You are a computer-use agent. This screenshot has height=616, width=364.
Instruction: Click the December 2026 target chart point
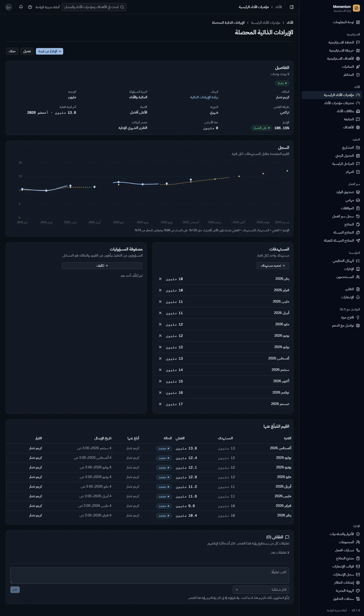point(287,171)
